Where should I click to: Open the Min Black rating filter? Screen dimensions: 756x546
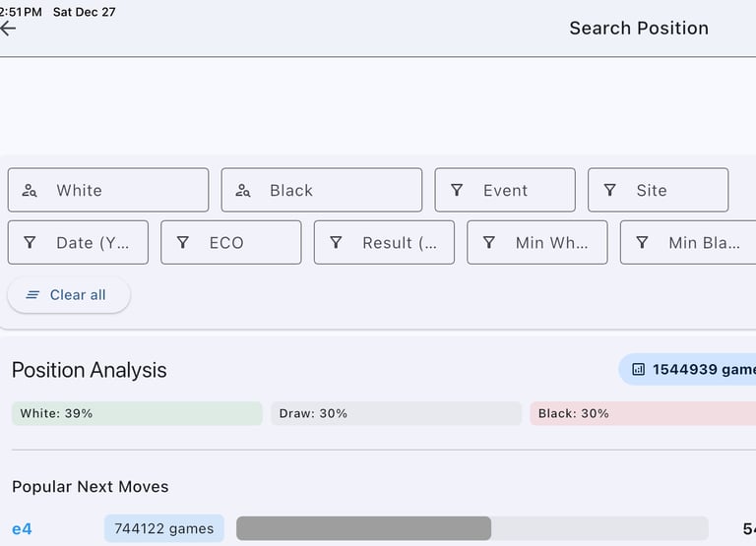pos(689,243)
